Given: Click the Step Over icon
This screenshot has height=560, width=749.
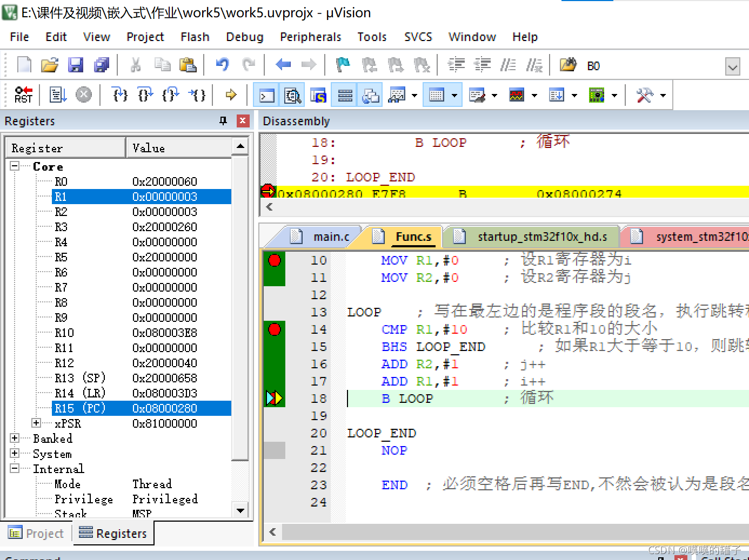Looking at the screenshot, I should point(145,95).
